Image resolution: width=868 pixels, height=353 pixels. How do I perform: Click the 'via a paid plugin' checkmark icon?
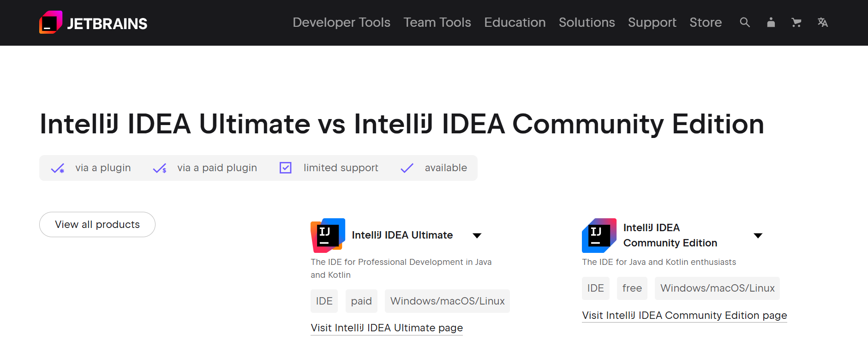160,168
